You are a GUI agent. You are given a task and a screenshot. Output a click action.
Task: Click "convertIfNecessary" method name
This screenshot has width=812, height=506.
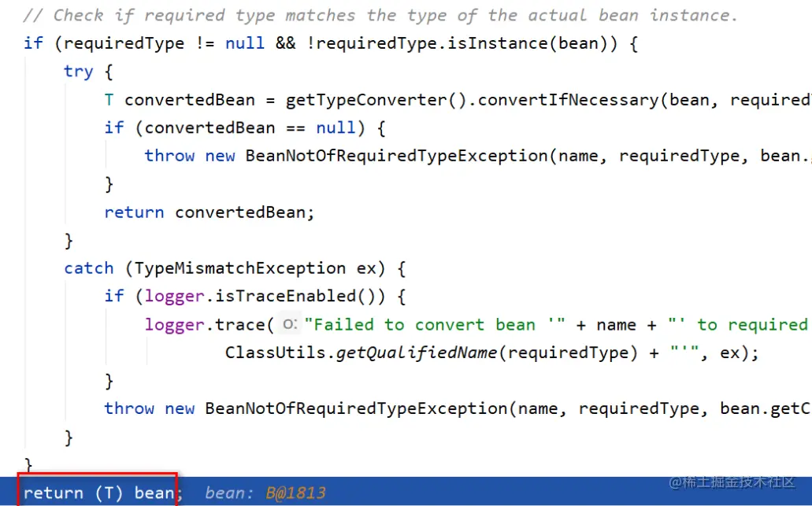click(x=568, y=100)
